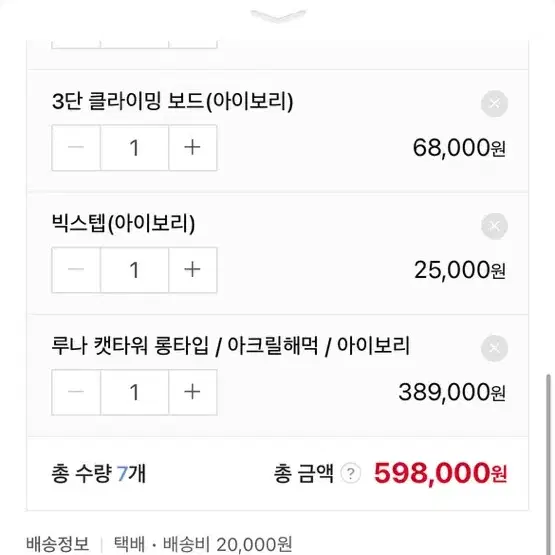
Task: Click the 배송정보 label
Action: point(57,544)
